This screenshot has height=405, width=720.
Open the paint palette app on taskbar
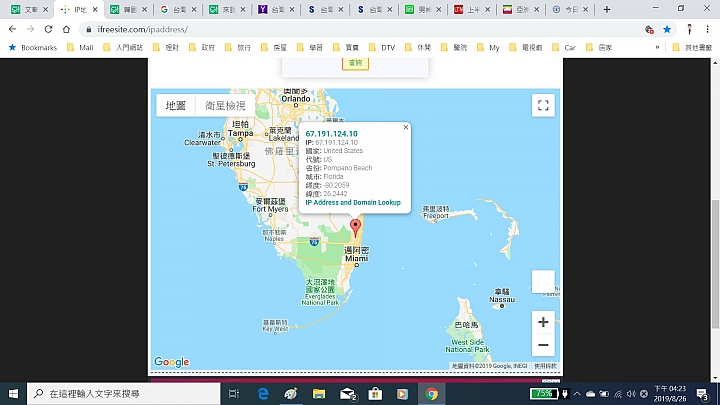click(291, 394)
